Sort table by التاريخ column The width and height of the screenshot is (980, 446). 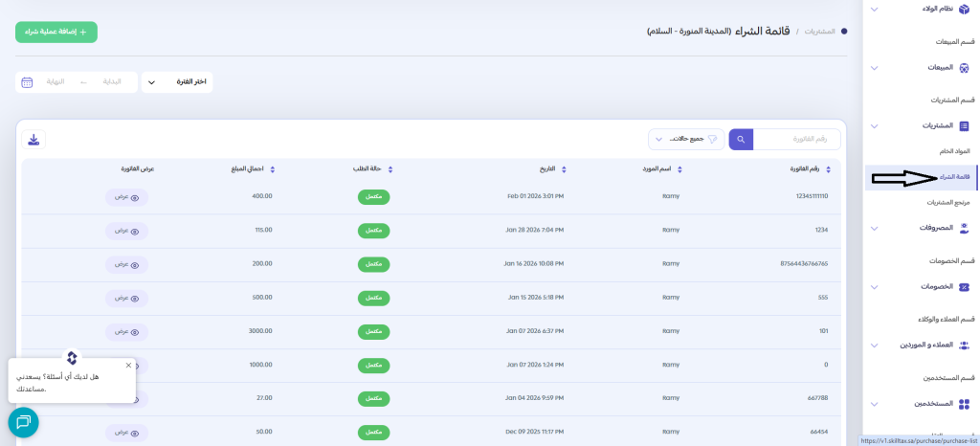point(565,169)
